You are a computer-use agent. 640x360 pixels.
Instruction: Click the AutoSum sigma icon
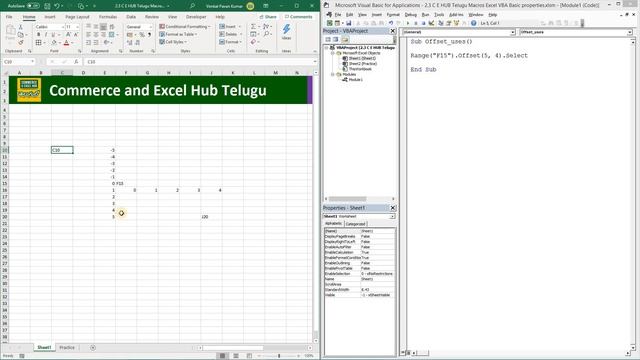[253, 27]
